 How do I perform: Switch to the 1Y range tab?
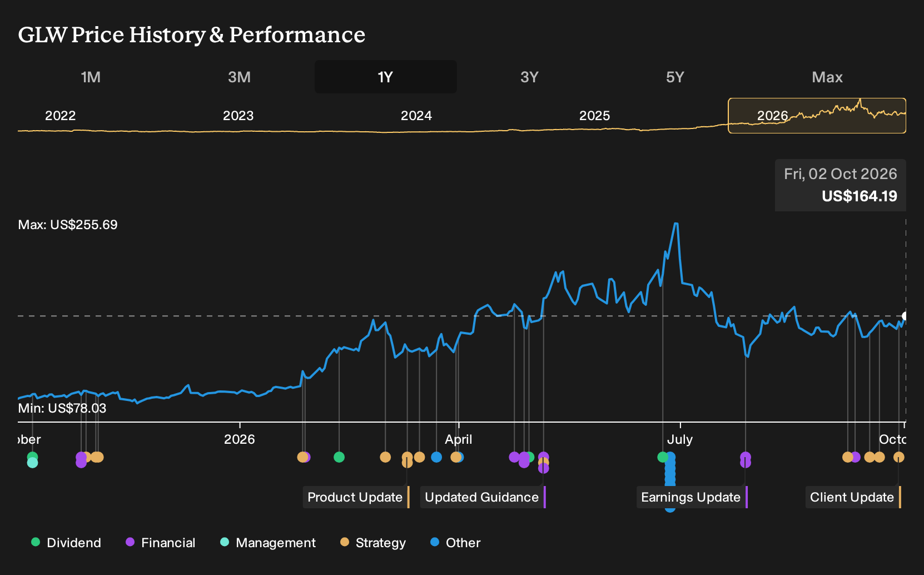tap(385, 77)
